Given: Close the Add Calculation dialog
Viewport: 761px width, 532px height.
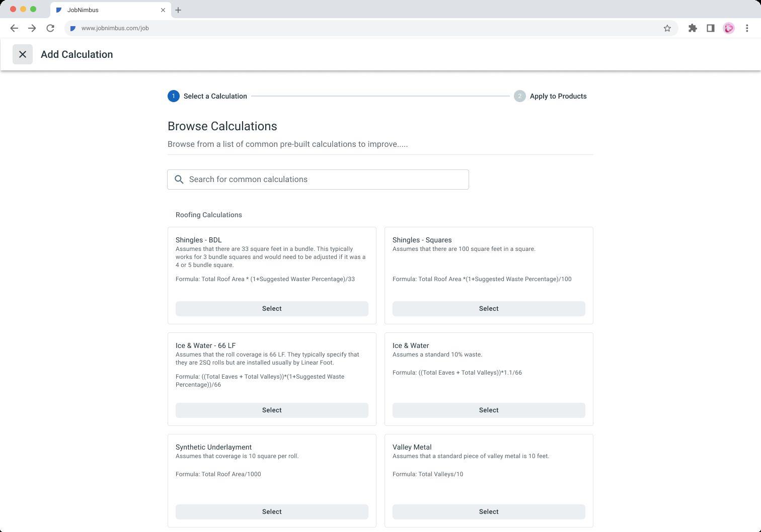Looking at the screenshot, I should click(x=23, y=54).
